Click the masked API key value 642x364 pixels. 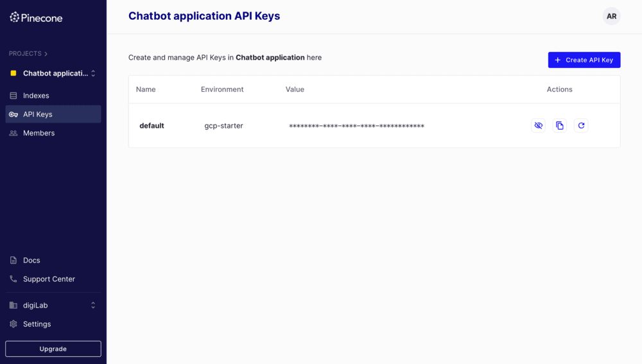[356, 126]
